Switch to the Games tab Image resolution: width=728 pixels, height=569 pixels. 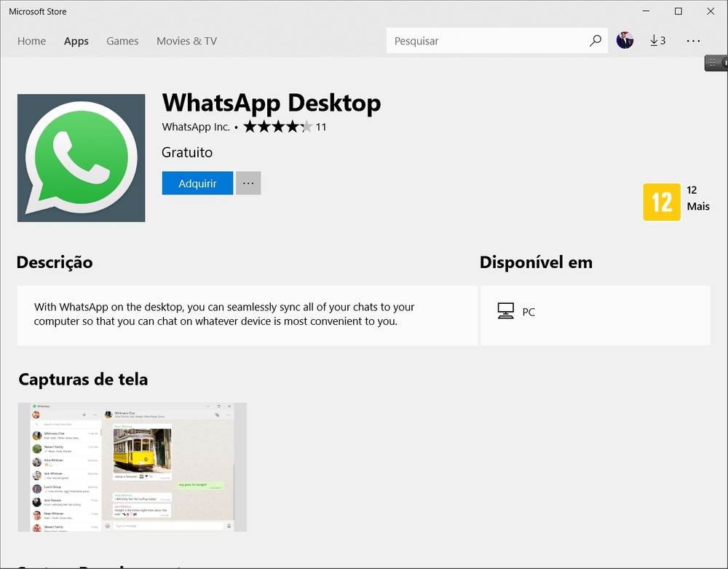[122, 41]
